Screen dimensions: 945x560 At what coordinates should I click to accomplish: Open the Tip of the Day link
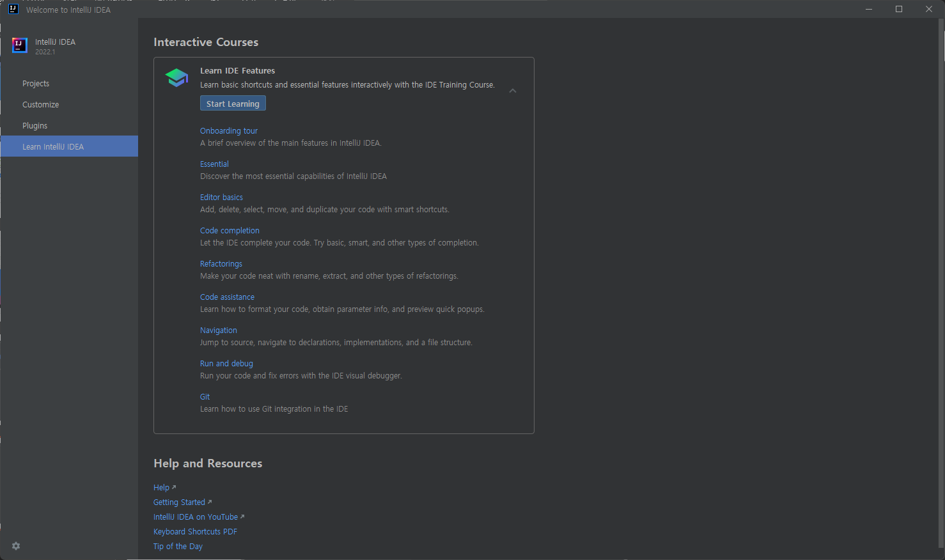(x=178, y=547)
